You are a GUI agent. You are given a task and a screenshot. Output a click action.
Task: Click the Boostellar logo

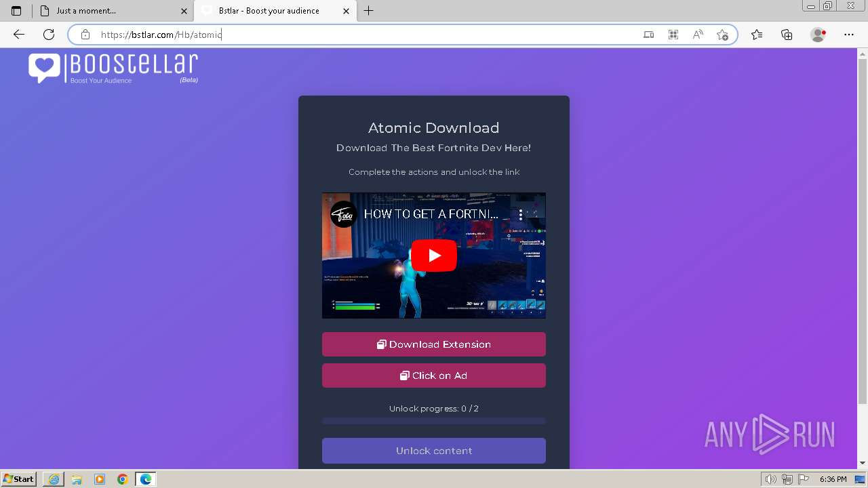tap(113, 68)
